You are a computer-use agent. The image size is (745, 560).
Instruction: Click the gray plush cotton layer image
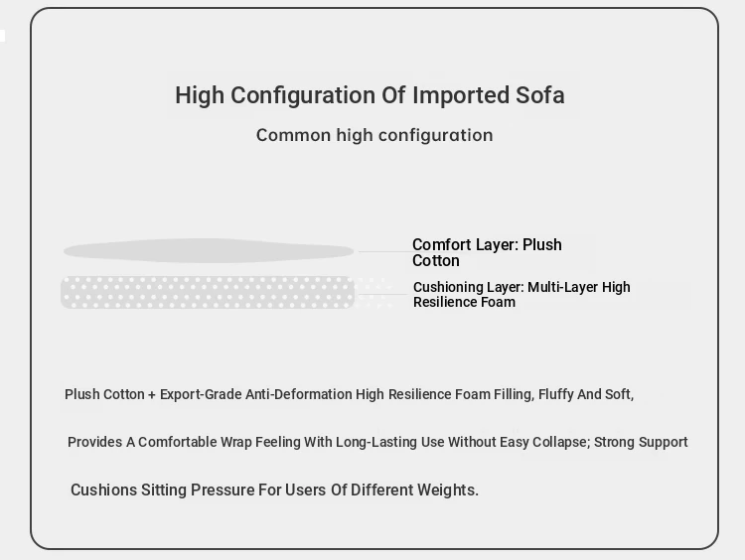point(208,251)
